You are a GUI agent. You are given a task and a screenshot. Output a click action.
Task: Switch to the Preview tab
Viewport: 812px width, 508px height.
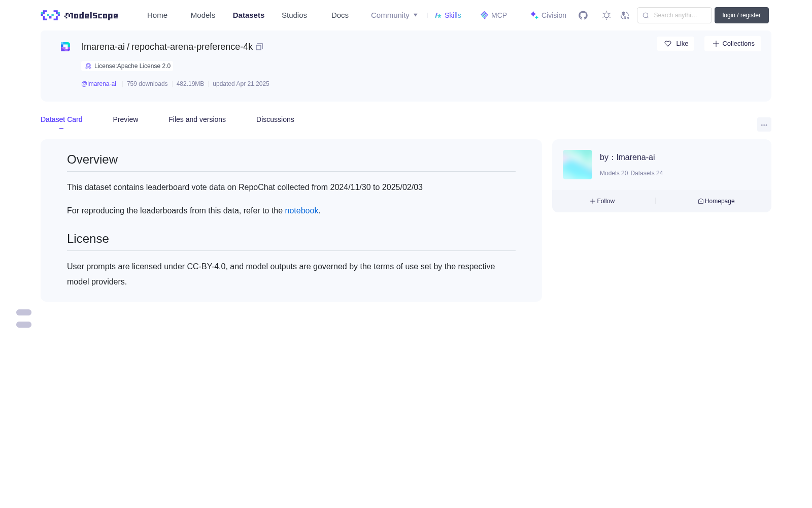125,119
